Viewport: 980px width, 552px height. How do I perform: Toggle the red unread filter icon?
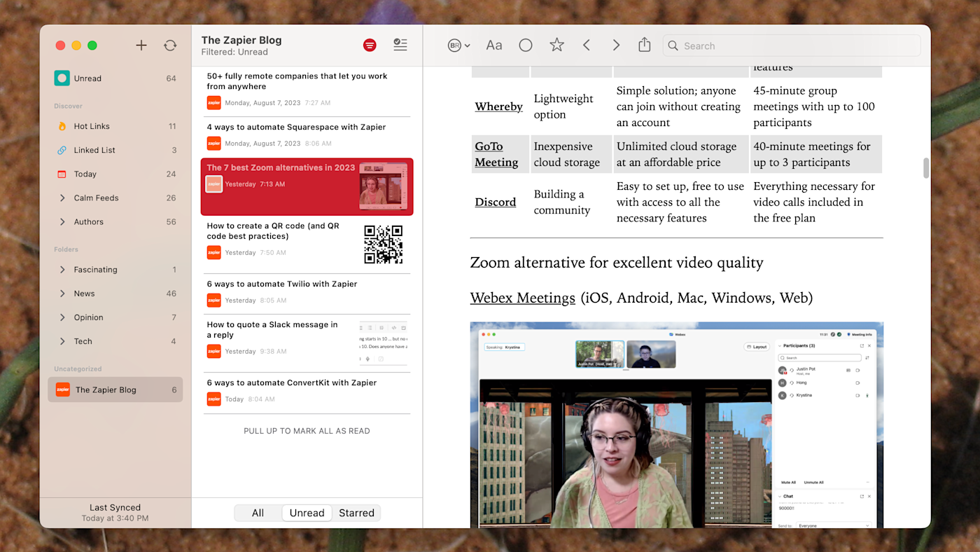click(370, 46)
